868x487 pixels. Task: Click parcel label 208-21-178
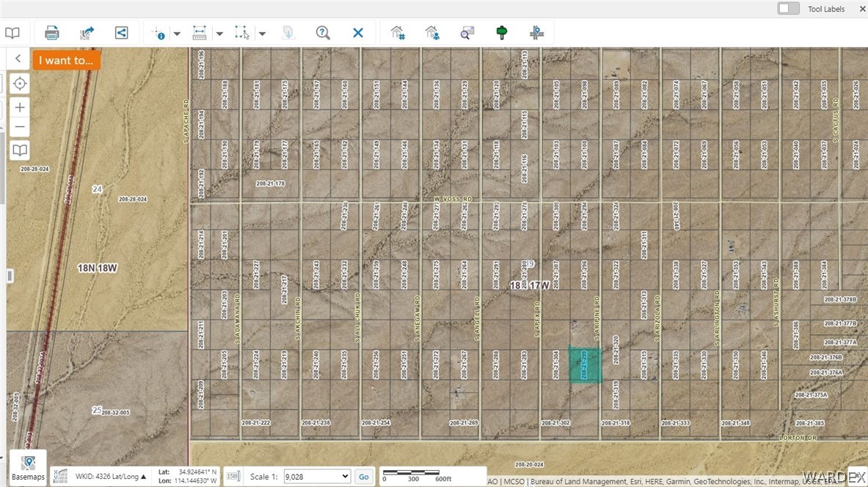coord(270,183)
